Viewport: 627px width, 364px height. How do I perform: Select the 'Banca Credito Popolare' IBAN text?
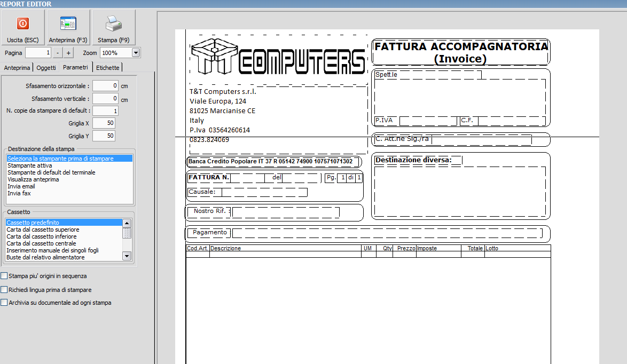[x=271, y=161]
